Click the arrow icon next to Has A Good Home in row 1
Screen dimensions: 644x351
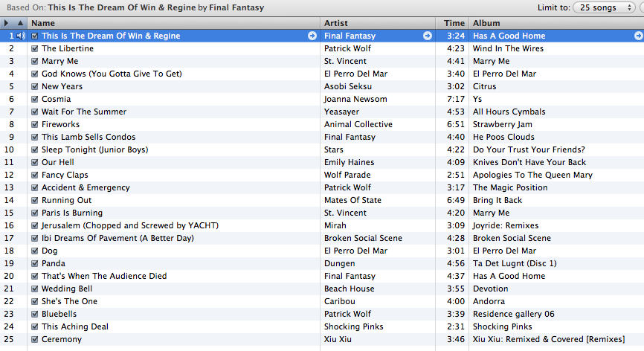(x=638, y=36)
